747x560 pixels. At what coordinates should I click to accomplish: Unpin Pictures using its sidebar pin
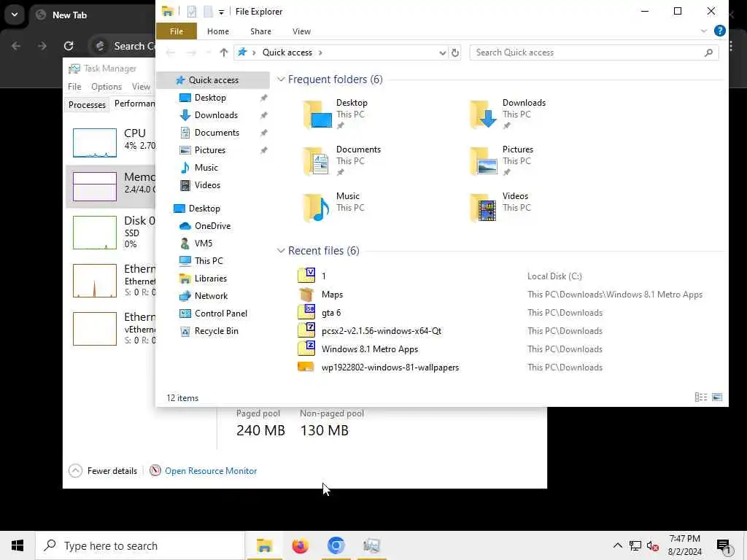pyautogui.click(x=263, y=150)
